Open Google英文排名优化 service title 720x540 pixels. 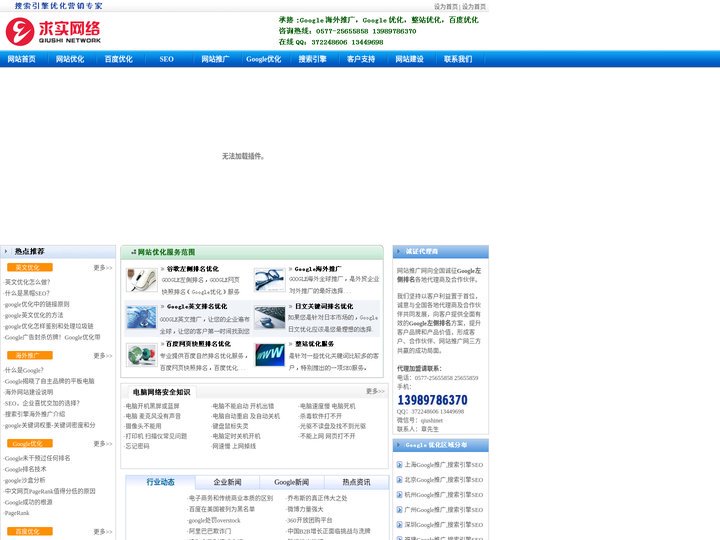click(x=197, y=306)
